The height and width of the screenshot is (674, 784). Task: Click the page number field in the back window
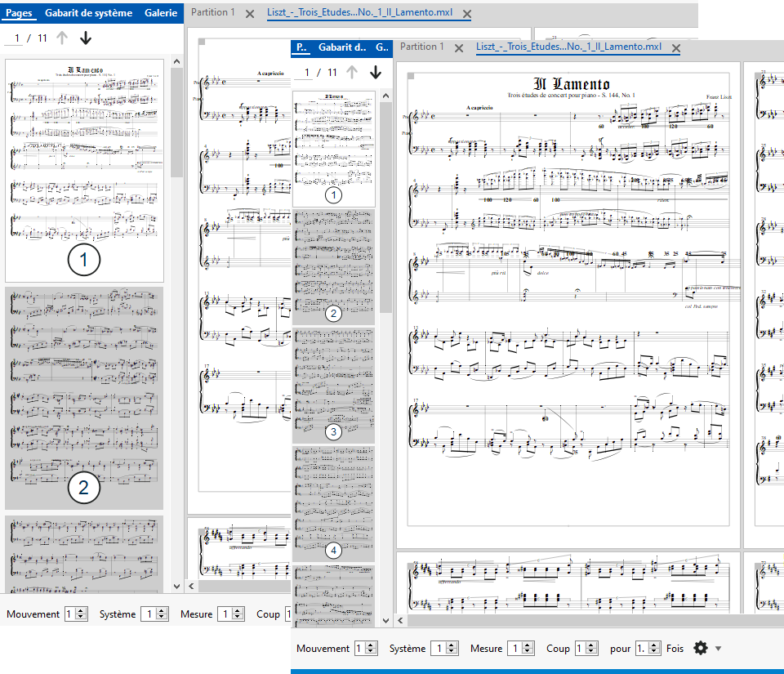pyautogui.click(x=15, y=38)
